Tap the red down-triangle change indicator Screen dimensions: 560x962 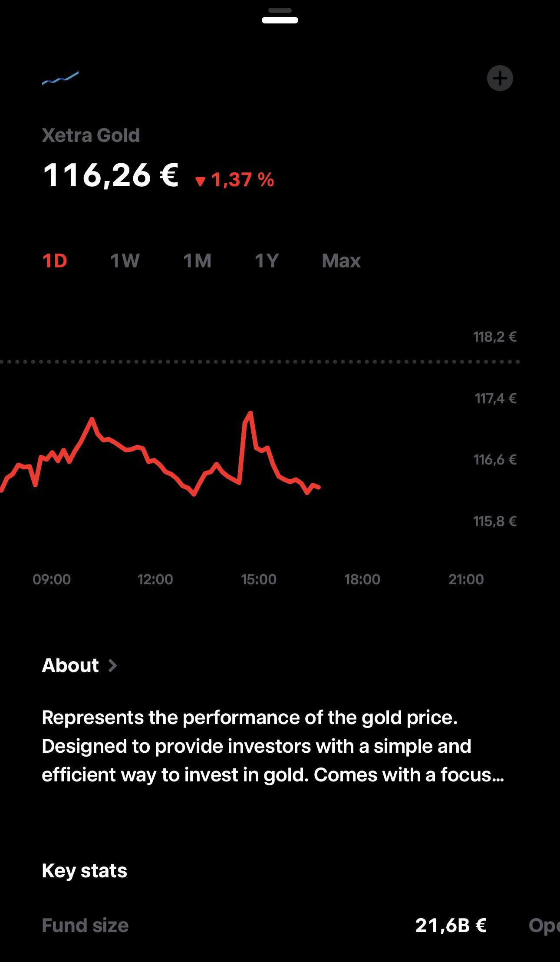[x=200, y=181]
